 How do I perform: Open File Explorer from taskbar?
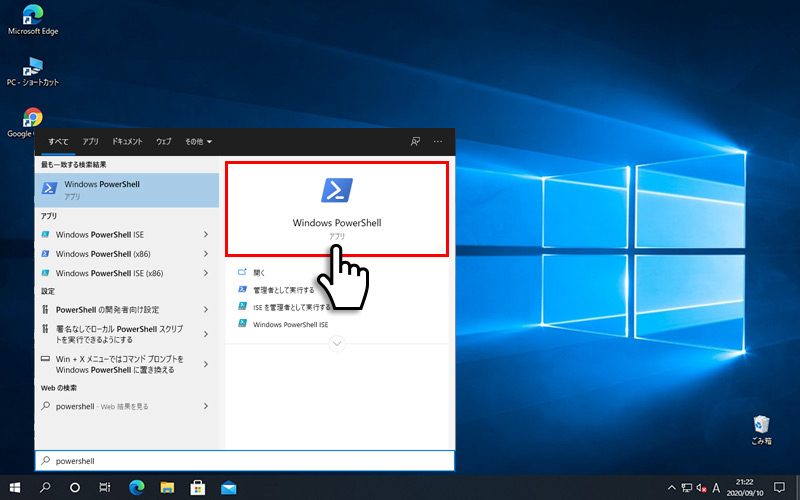(167, 487)
